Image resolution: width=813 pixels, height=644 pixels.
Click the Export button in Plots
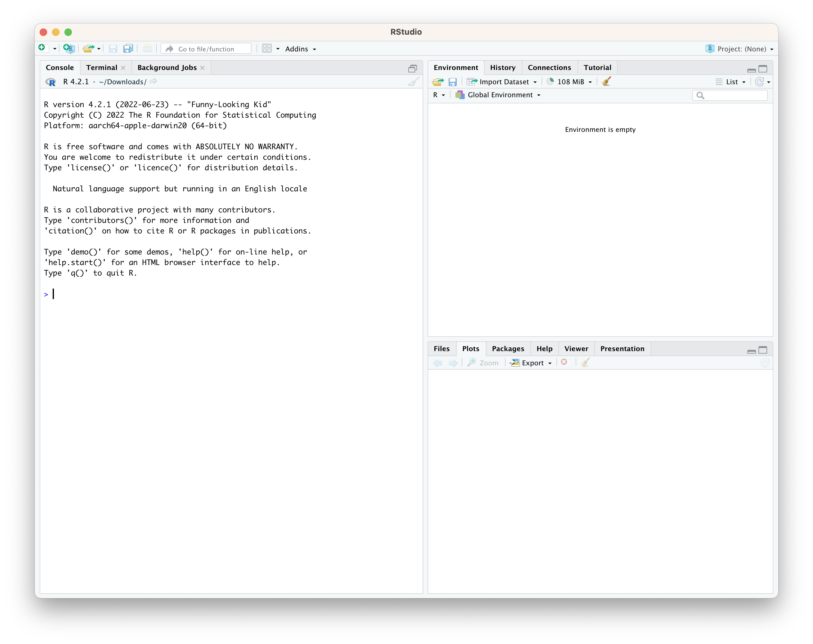tap(532, 363)
